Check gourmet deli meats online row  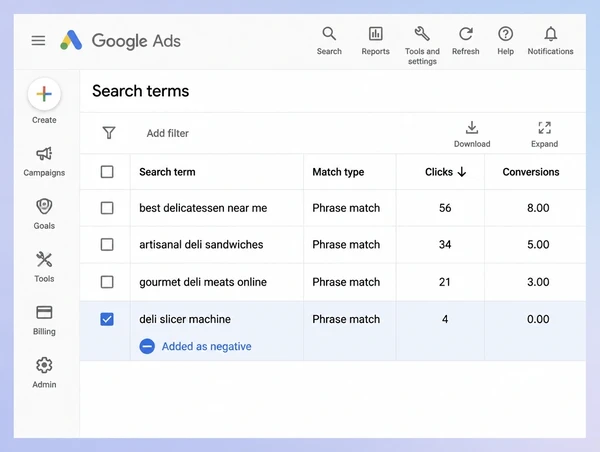pos(107,282)
